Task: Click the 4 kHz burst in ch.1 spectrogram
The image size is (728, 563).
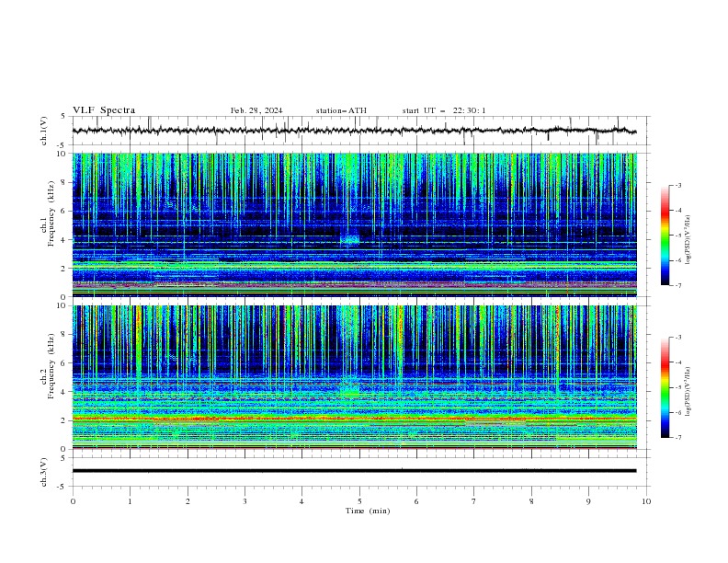Action: click(349, 239)
